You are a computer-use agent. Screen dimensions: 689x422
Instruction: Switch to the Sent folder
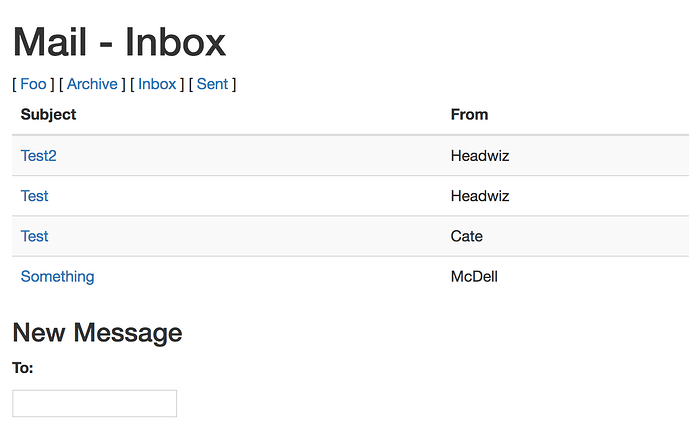tap(212, 84)
